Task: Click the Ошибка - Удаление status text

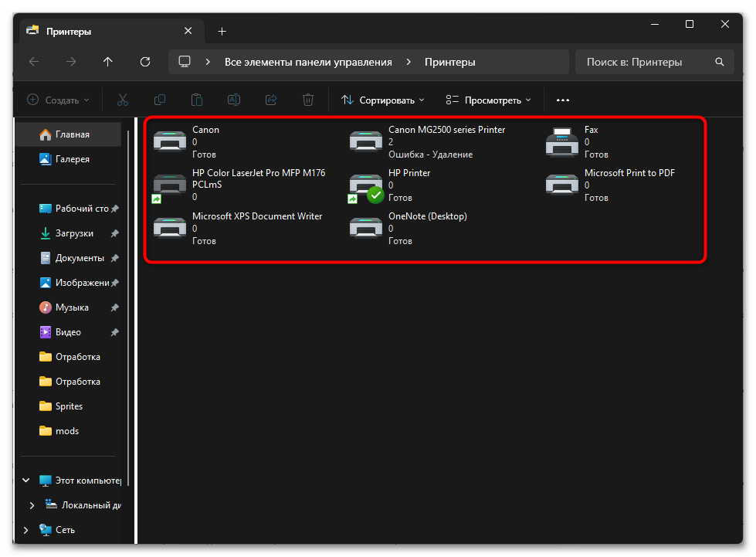Action: [x=431, y=155]
